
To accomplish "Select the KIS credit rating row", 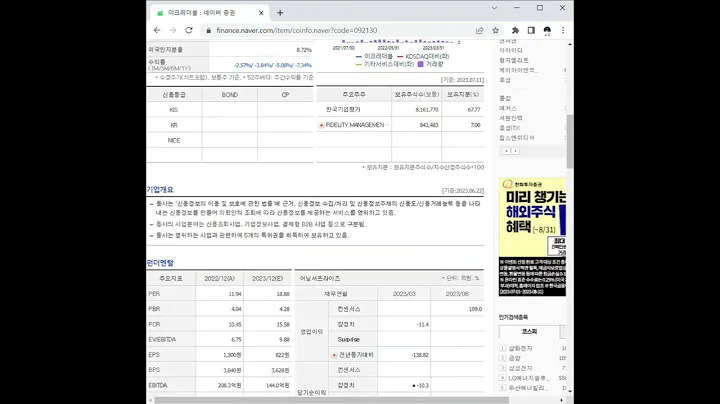I will pyautogui.click(x=230, y=110).
